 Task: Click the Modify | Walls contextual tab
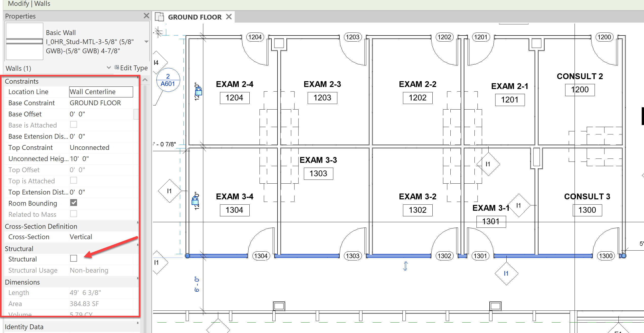pos(29,4)
